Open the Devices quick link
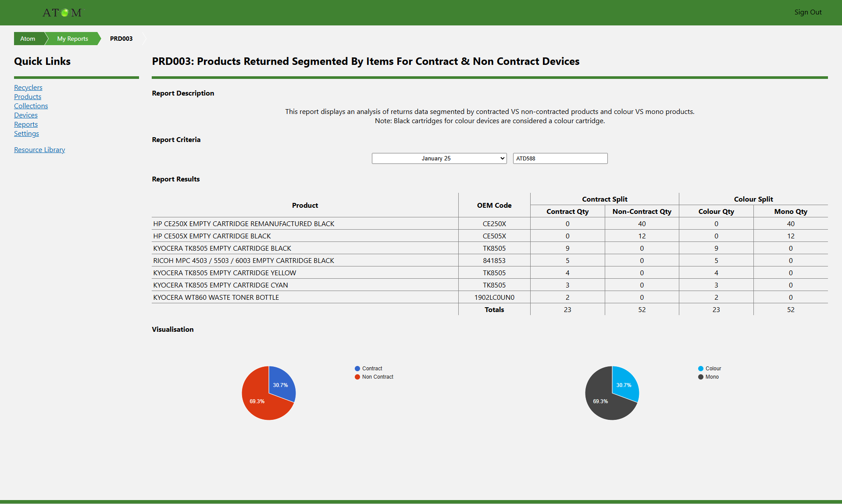This screenshot has width=842, height=504. click(26, 115)
